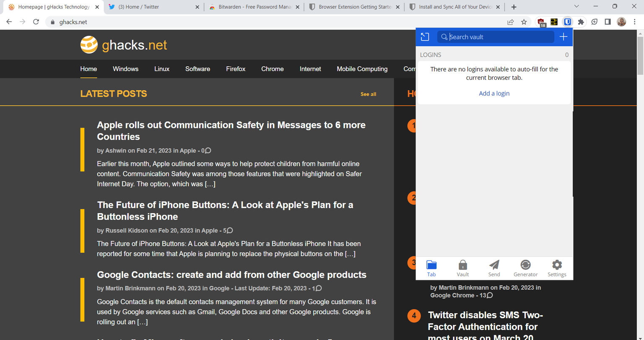Close the Homepage gHacks Technology tab
Screen dimensions: 644x340
click(x=97, y=7)
